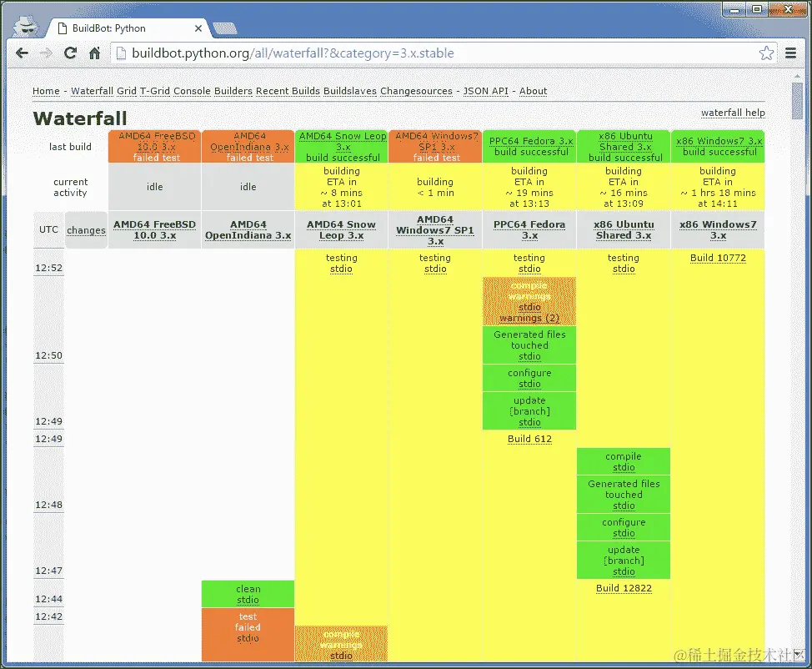Click the 12:52 timestamp

(48, 269)
